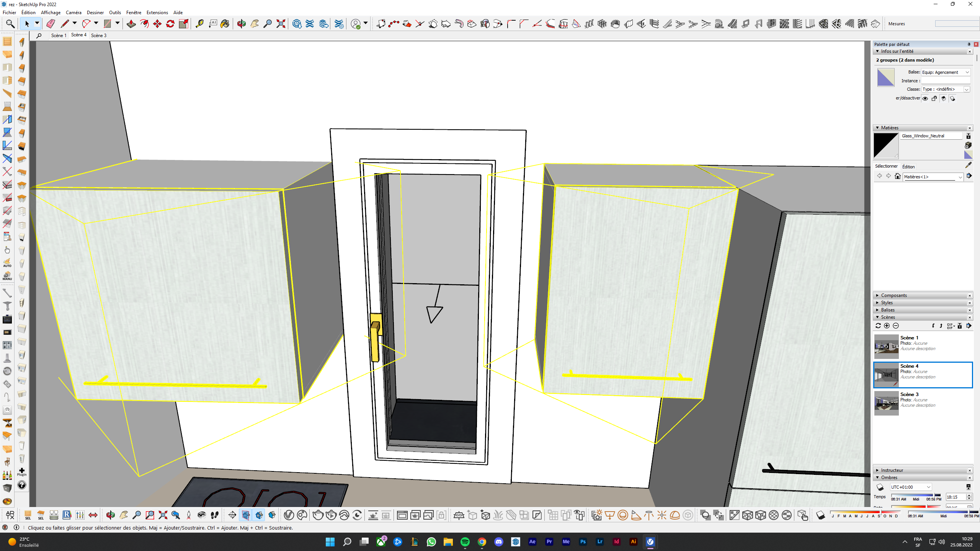
Task: Toggle show secondary selection pane in Matières
Action: click(x=968, y=136)
